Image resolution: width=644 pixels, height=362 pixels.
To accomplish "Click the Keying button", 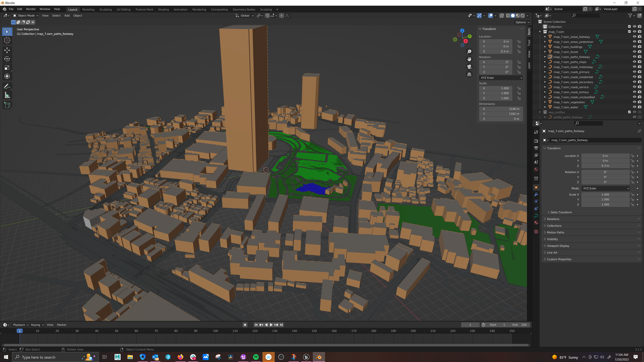I will click(37, 325).
